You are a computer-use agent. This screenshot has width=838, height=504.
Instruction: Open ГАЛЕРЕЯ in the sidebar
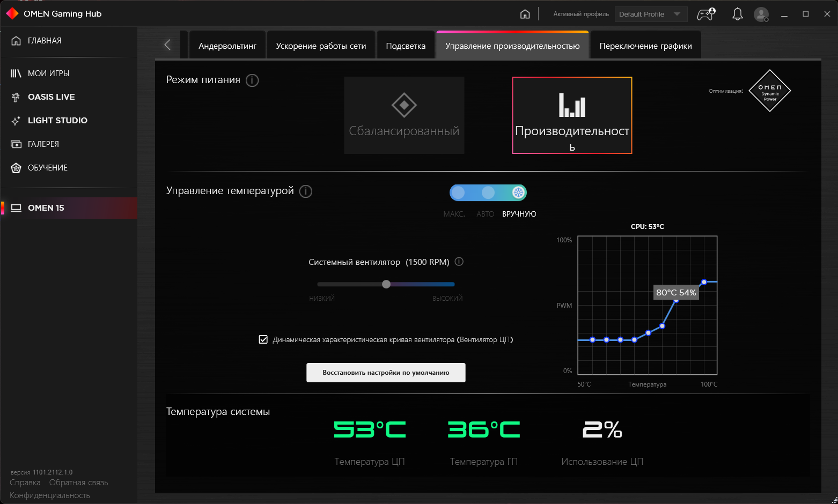coord(69,144)
